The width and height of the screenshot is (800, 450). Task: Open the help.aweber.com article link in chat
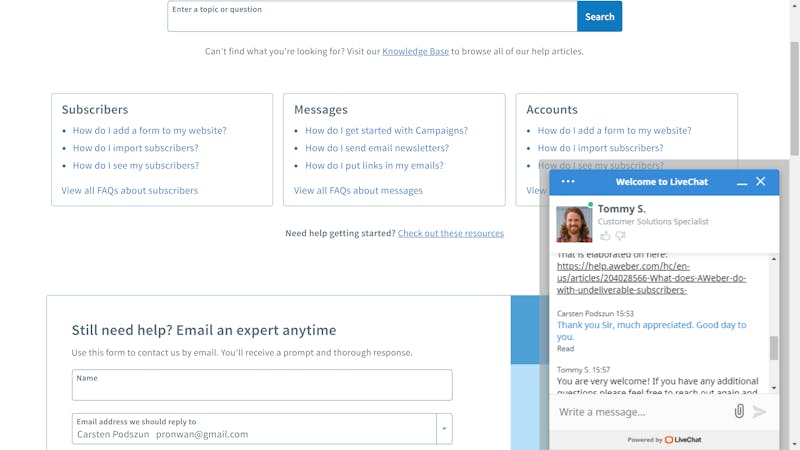pos(651,278)
